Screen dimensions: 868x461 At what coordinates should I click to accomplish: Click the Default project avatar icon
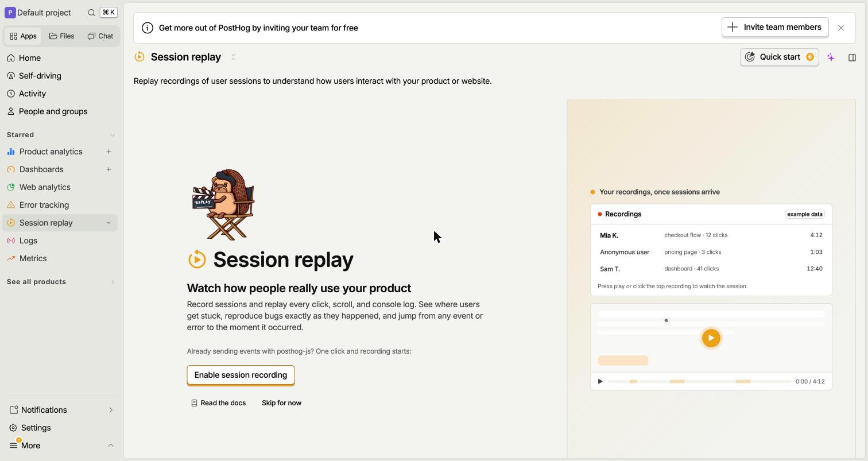click(x=10, y=13)
